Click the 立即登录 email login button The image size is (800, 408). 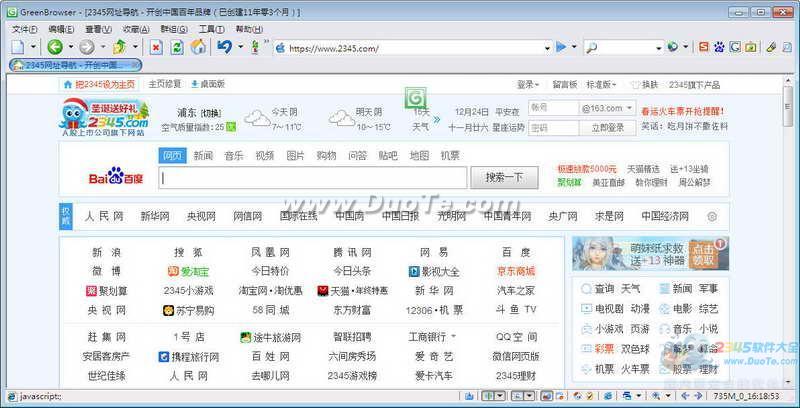(x=607, y=128)
